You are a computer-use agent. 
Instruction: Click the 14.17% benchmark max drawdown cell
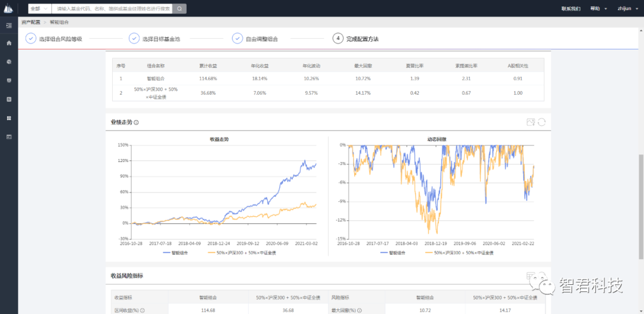pos(363,93)
